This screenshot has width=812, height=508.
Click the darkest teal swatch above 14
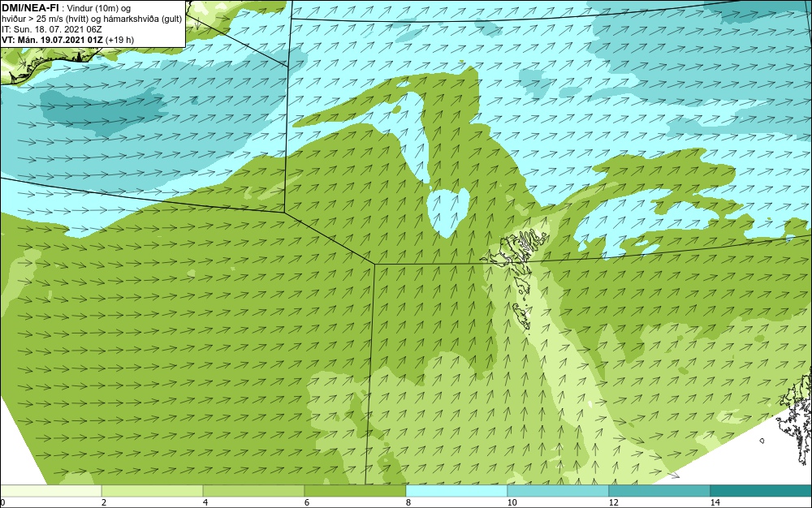click(762, 490)
